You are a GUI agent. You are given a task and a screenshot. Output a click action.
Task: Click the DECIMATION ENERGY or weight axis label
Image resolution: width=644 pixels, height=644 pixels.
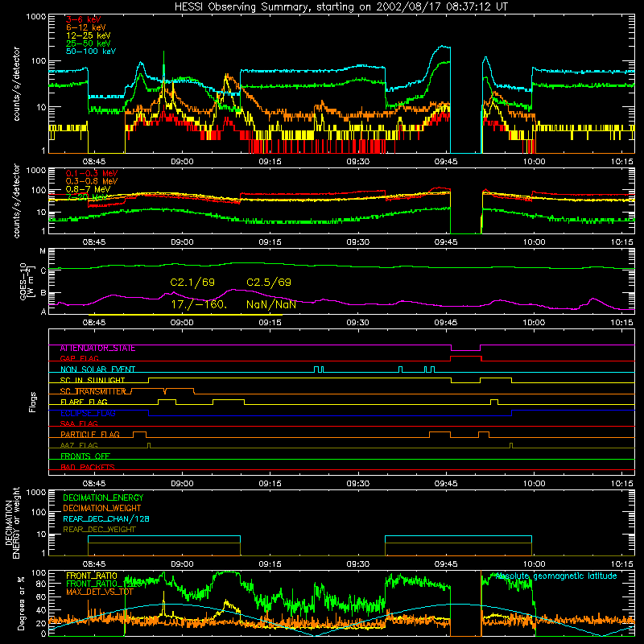[12, 522]
